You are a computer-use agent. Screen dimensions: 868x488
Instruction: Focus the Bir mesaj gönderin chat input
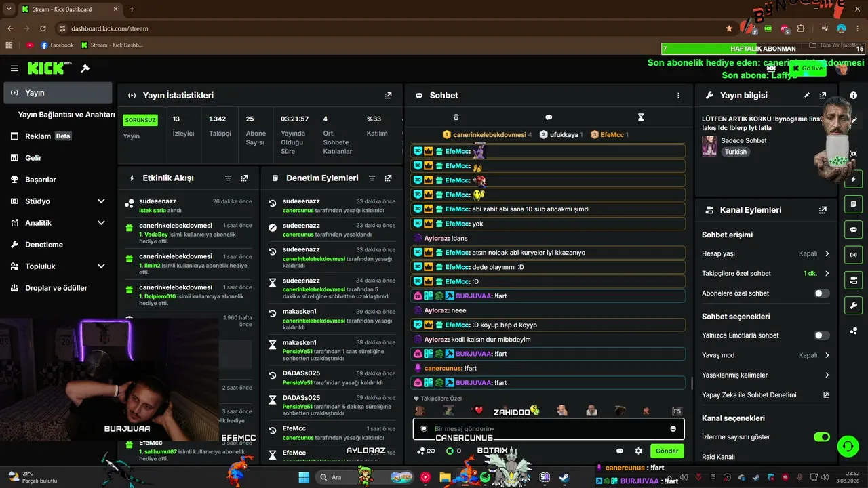click(549, 428)
